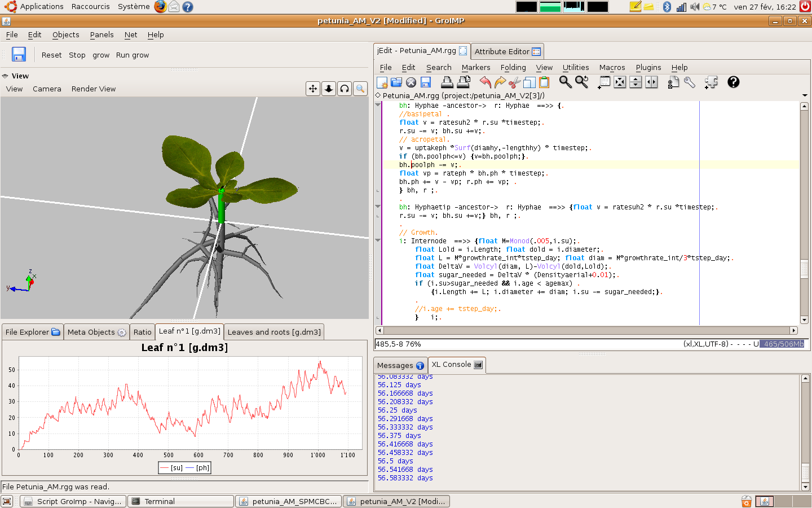
Task: Open the plugin manager puzzle icon
Action: pyautogui.click(x=711, y=82)
